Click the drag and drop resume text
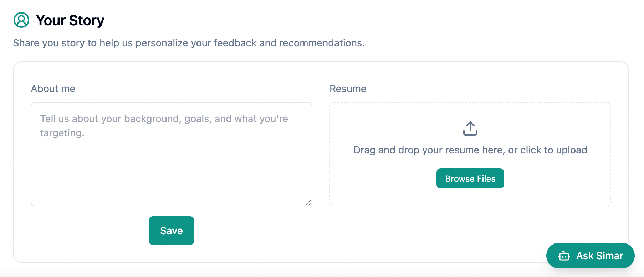Viewport: 644px width, 277px height. (470, 150)
